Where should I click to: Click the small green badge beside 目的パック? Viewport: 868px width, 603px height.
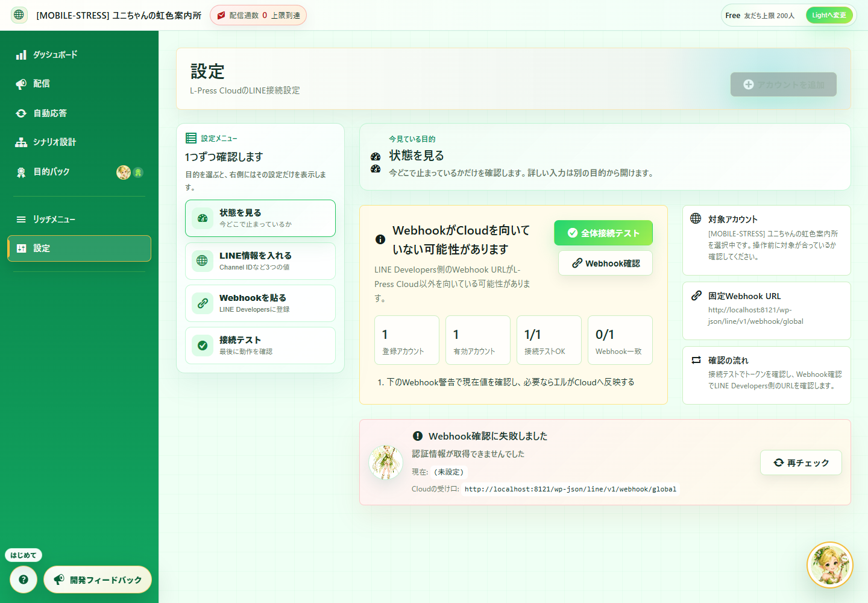(x=138, y=172)
